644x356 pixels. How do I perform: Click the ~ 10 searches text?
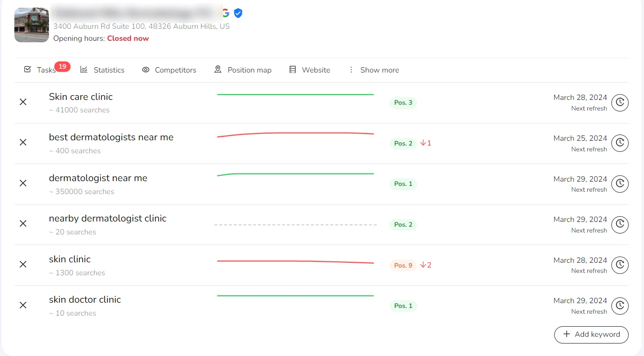72,313
